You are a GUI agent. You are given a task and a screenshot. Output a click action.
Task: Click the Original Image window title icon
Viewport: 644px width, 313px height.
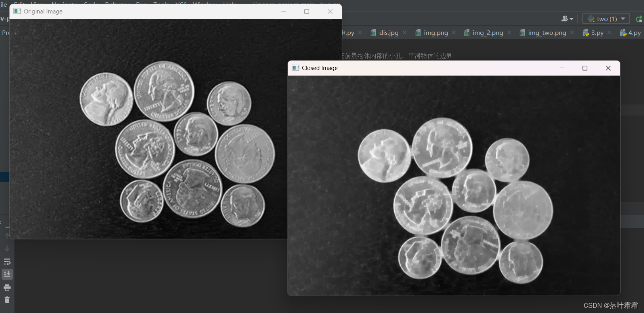click(17, 11)
